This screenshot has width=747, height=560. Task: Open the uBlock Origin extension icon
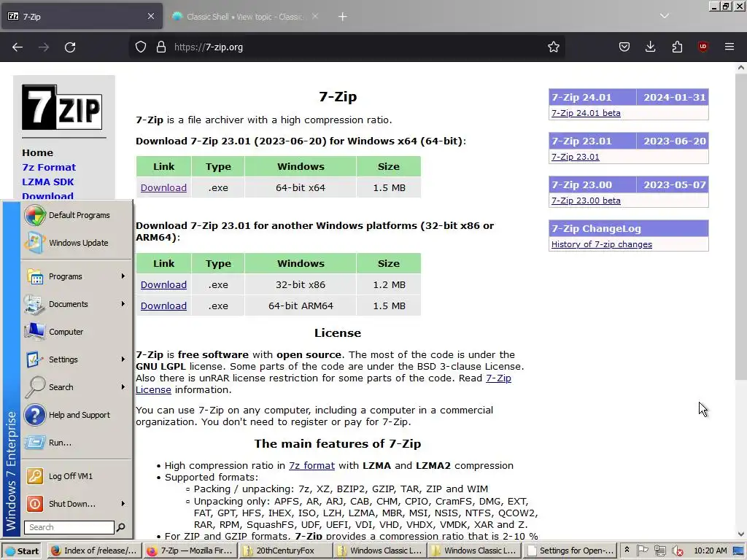click(x=703, y=47)
